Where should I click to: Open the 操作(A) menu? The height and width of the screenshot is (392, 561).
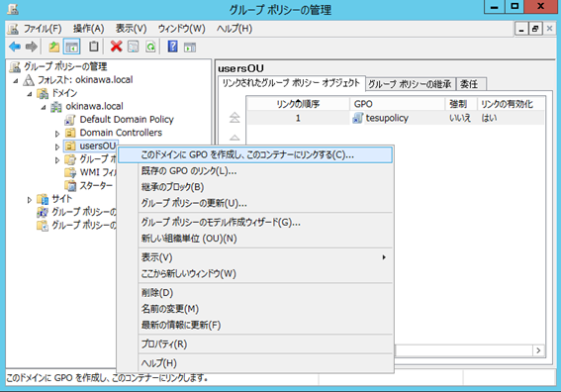pyautogui.click(x=88, y=29)
